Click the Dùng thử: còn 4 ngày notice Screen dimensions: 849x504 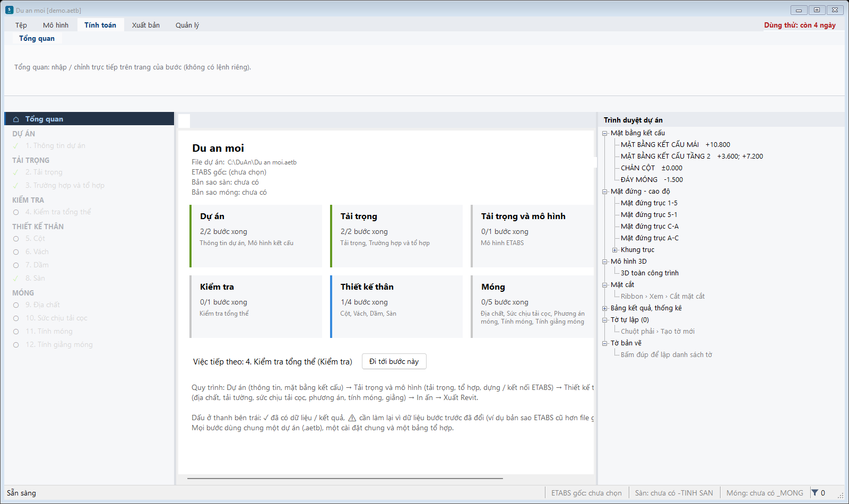coord(800,25)
